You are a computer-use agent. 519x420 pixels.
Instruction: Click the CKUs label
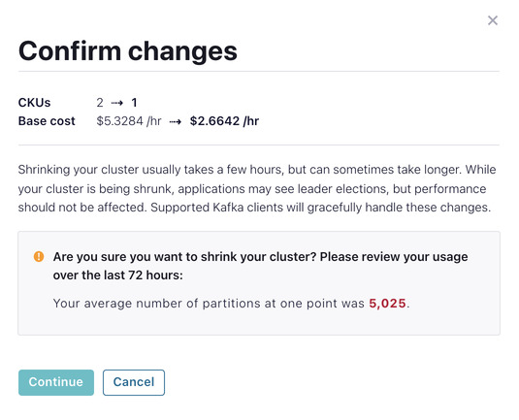pyautogui.click(x=34, y=103)
